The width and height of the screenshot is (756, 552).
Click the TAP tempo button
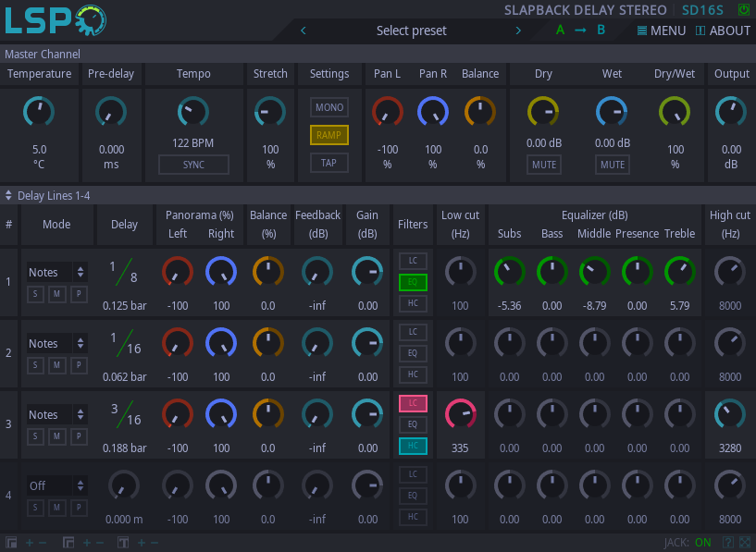point(329,163)
